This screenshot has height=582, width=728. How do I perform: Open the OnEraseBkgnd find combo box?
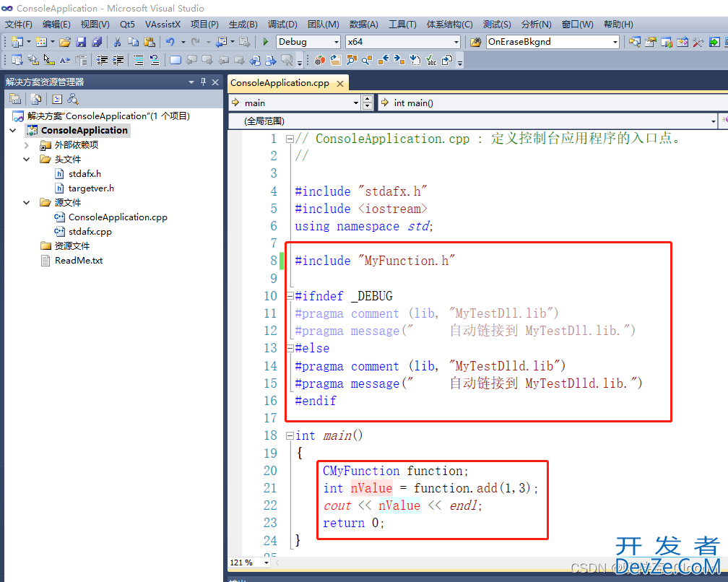(615, 42)
